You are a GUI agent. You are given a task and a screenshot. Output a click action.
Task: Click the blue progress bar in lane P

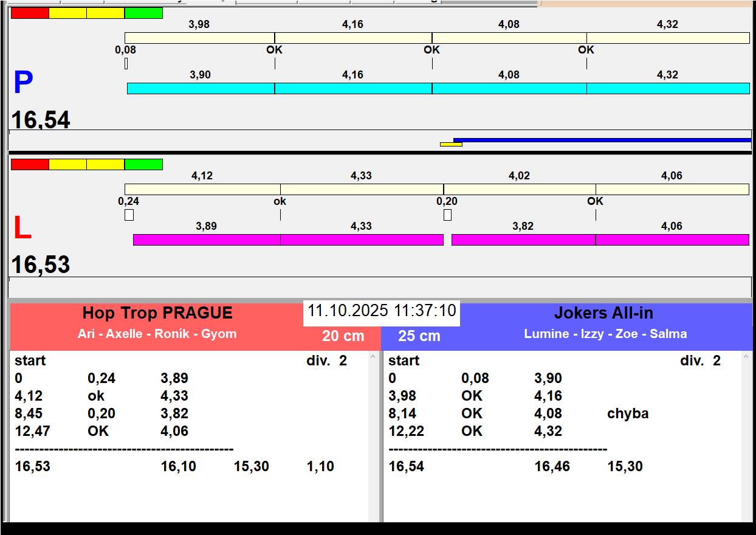pos(602,140)
